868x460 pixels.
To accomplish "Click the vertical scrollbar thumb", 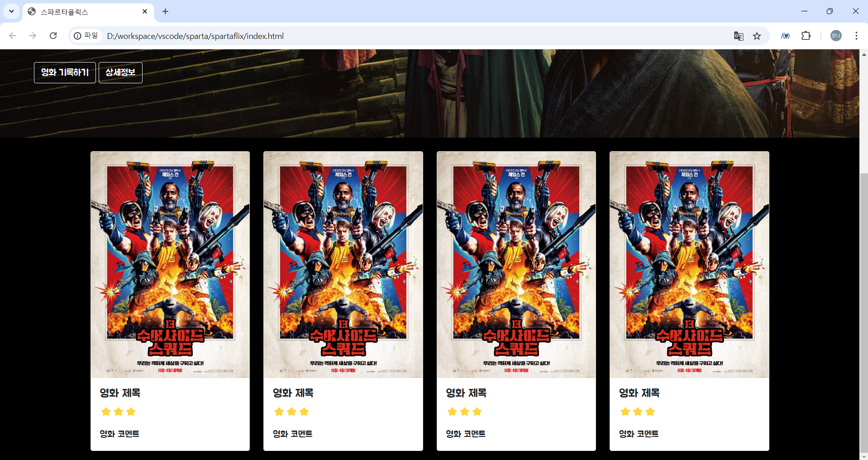I will [x=863, y=312].
